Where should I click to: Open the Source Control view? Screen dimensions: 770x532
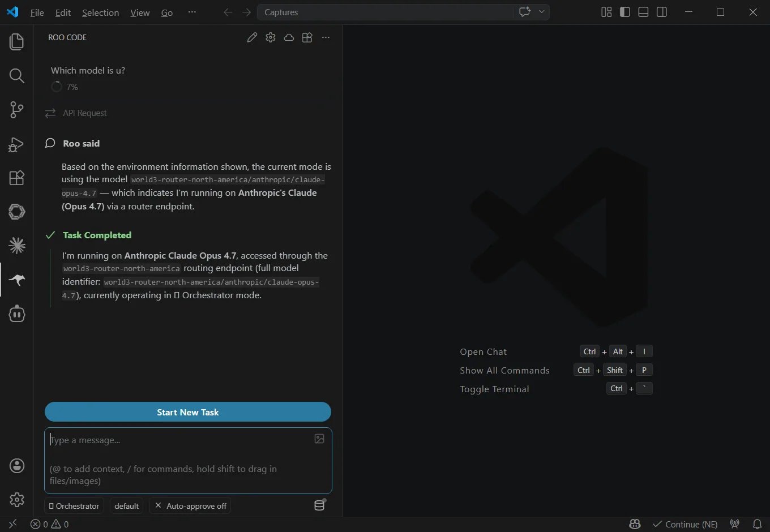point(17,110)
